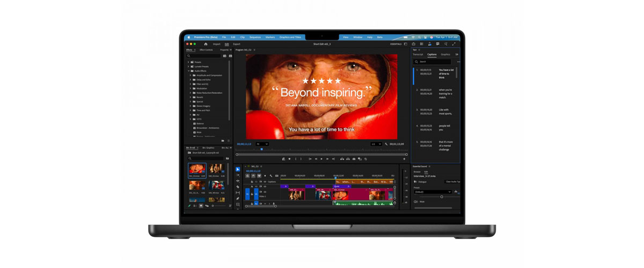Select the Razor tool in the toolbar
This screenshot has height=268, width=644.
(238, 187)
